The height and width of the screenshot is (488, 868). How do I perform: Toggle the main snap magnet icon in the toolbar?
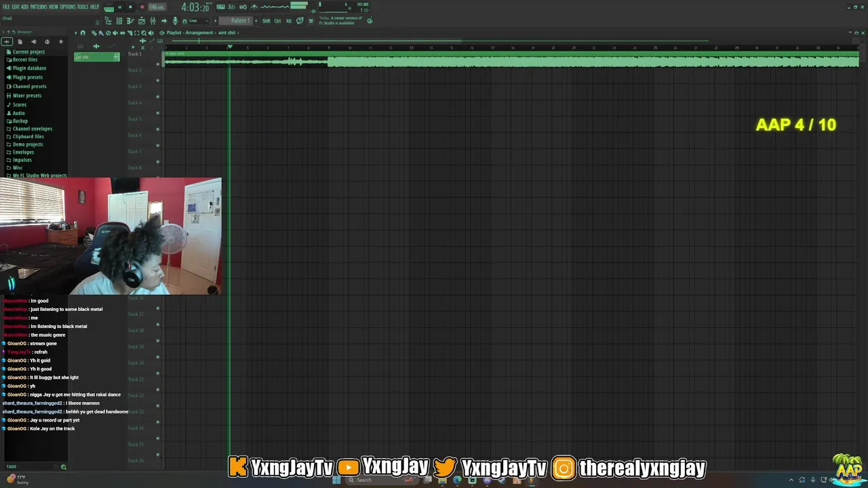tap(184, 21)
